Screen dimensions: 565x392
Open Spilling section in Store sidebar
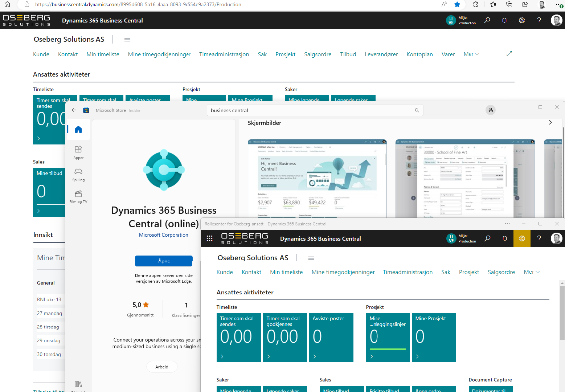(78, 174)
